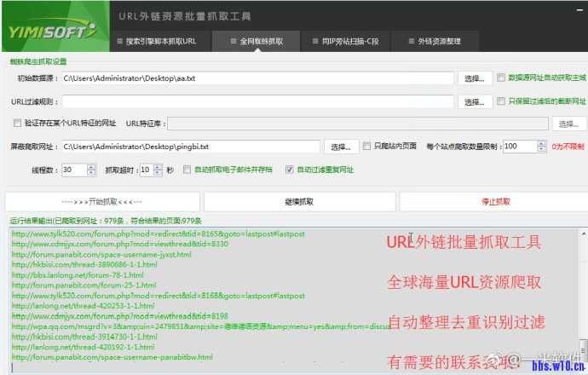Check 验证存在某个URL特征的网址 option
Image resolution: width=588 pixels, height=375 pixels.
tap(17, 124)
